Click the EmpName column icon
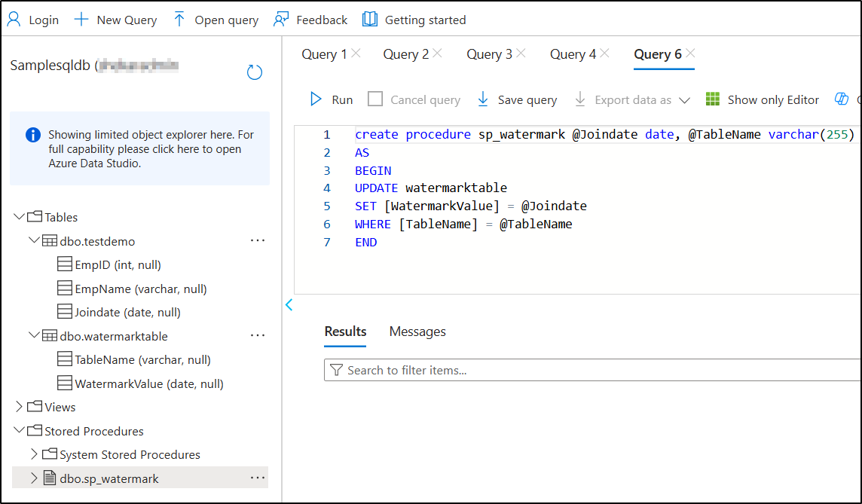This screenshot has height=504, width=862. (x=65, y=288)
